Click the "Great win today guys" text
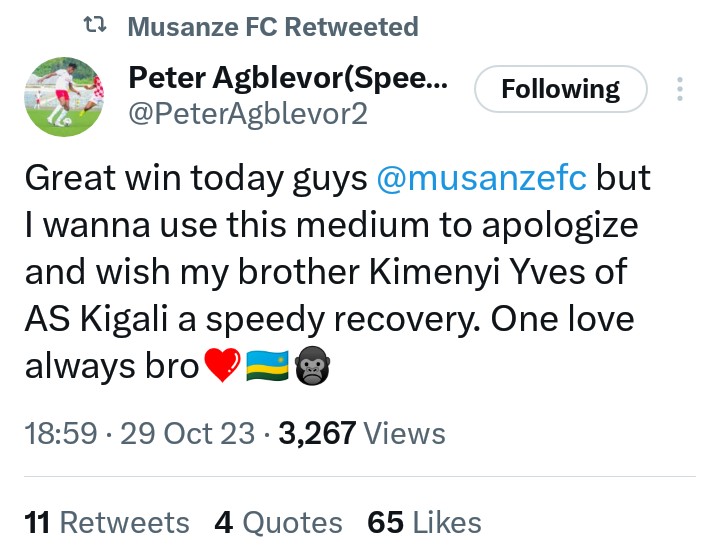The image size is (720, 555). 196,178
